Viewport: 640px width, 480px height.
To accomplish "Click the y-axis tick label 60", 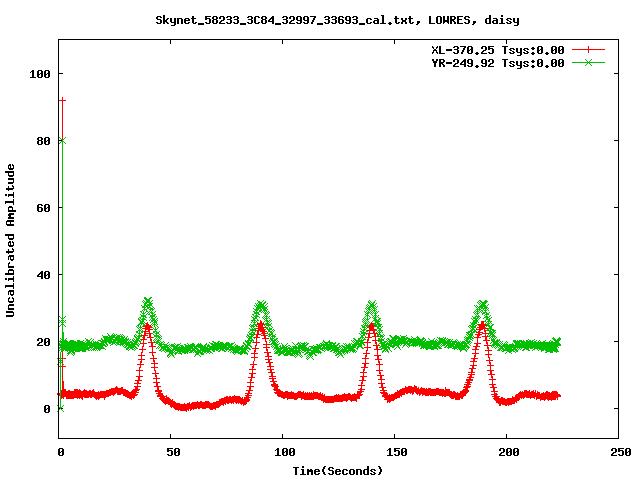I will click(43, 208).
